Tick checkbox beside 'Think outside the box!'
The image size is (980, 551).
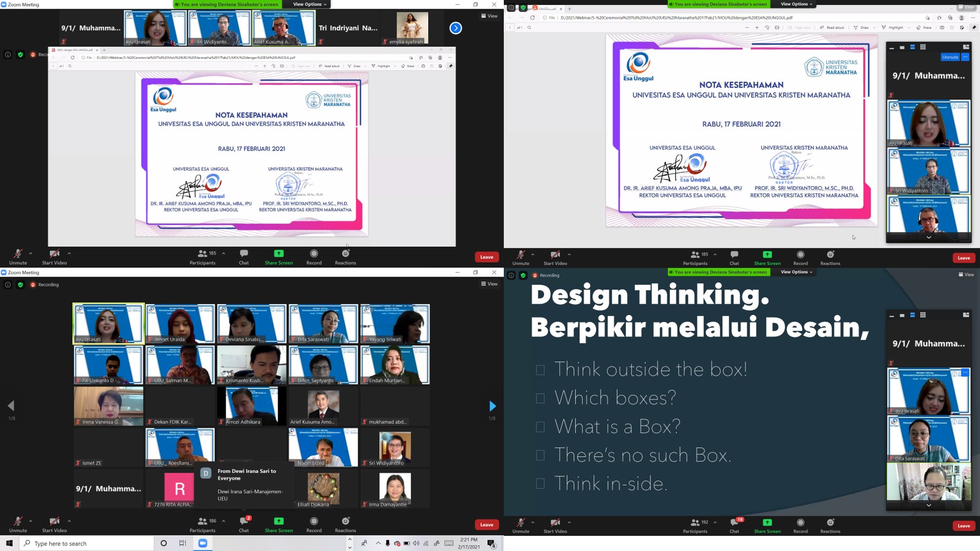pyautogui.click(x=540, y=370)
